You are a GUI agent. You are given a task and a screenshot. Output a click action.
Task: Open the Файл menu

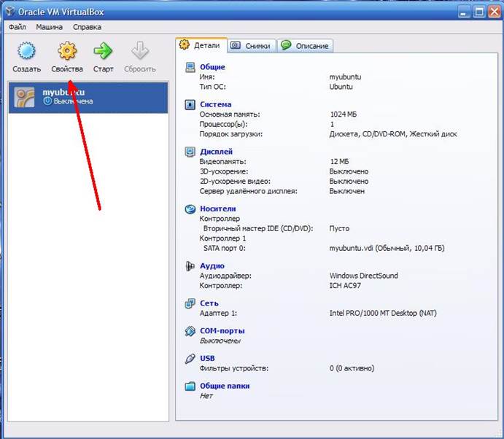18,27
